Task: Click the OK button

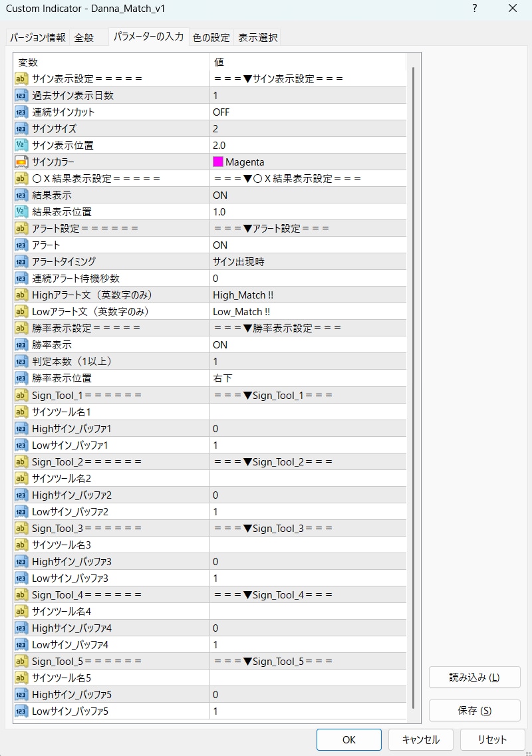Action: pos(348,739)
